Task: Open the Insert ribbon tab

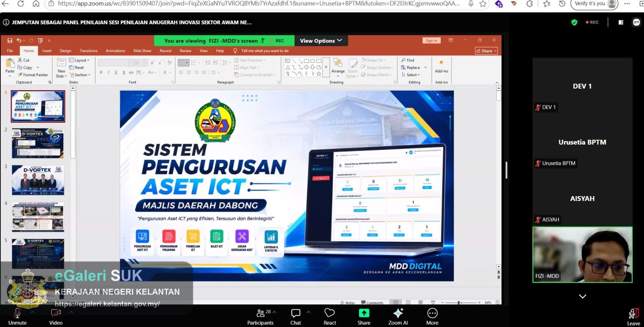Action: [47, 51]
